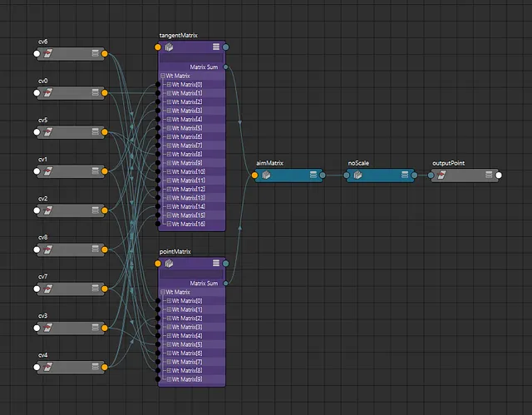Click the outputPoint node's locator icon
532x415 pixels.
tap(441, 175)
